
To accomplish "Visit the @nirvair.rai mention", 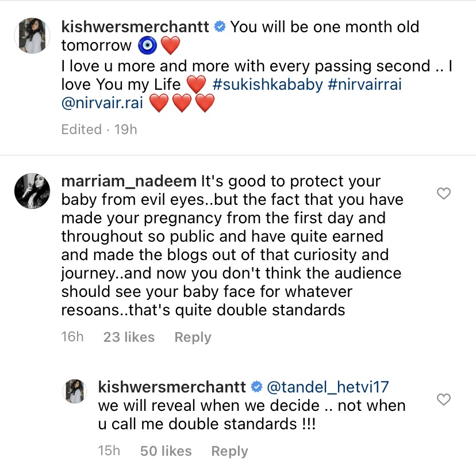I will pyautogui.click(x=102, y=104).
